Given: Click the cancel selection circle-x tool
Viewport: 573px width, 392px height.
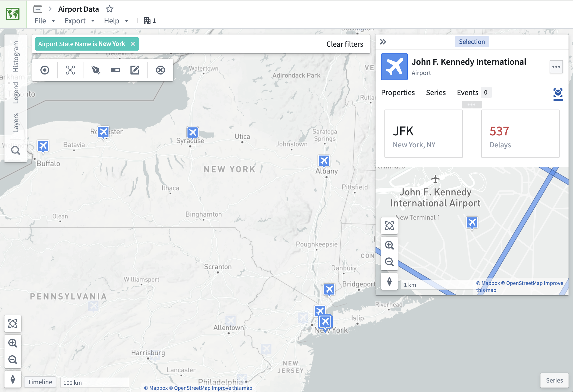Looking at the screenshot, I should click(x=160, y=70).
